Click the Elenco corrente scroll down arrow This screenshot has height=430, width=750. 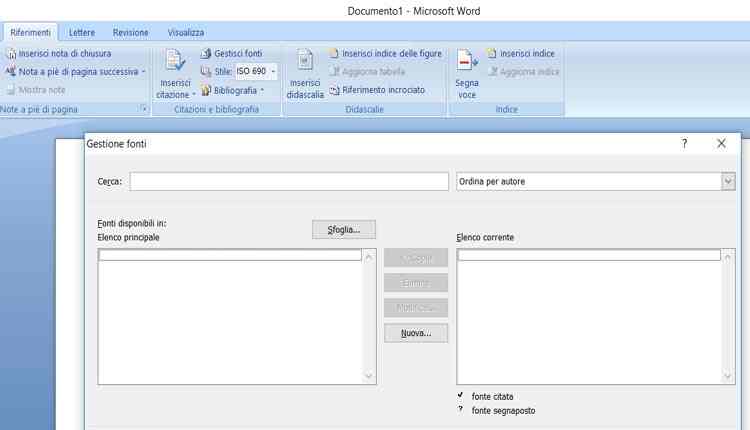(728, 376)
